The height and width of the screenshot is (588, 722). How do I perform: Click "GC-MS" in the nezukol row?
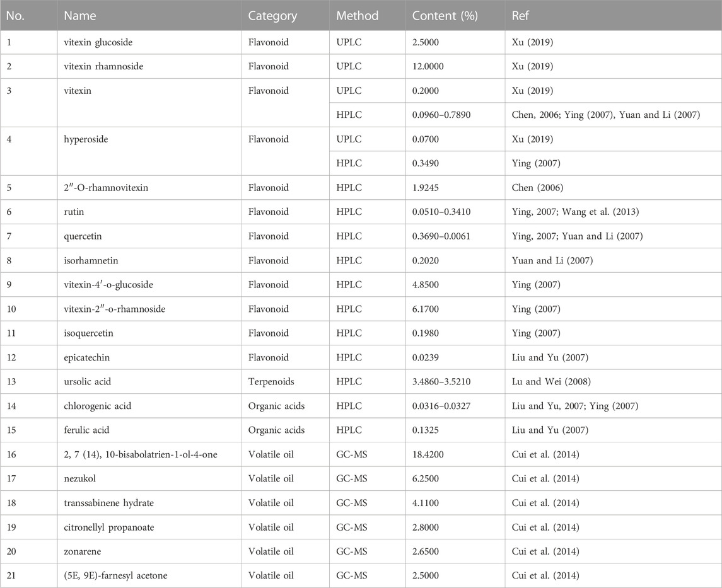352,478
